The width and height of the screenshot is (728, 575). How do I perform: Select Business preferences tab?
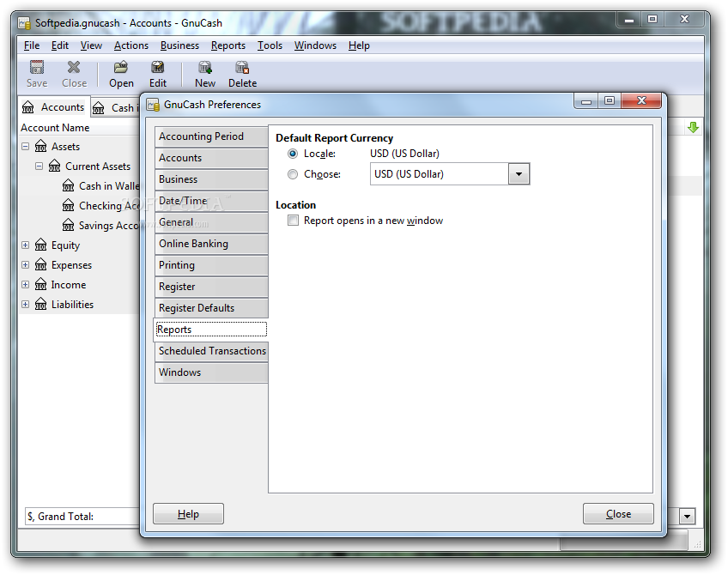[x=211, y=179]
